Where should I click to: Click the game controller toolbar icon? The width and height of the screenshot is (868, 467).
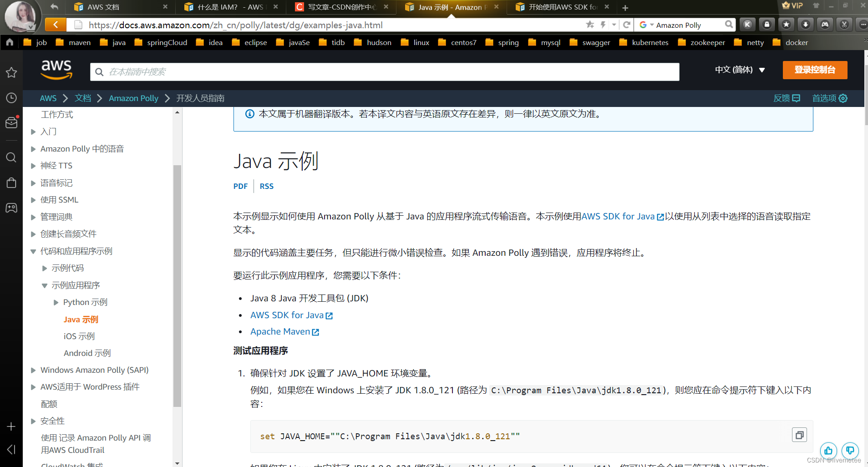(825, 25)
